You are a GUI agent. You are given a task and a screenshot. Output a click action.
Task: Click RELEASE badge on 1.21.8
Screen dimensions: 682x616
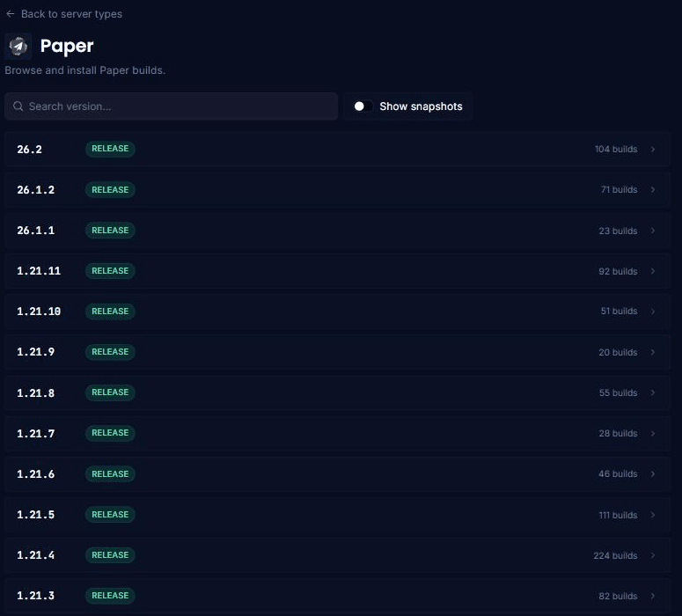click(110, 392)
